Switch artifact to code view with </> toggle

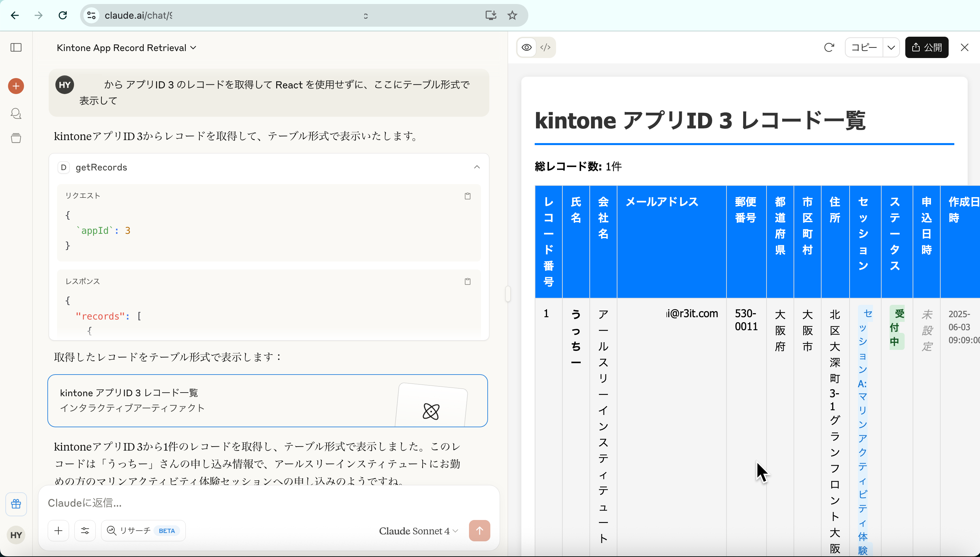click(545, 47)
